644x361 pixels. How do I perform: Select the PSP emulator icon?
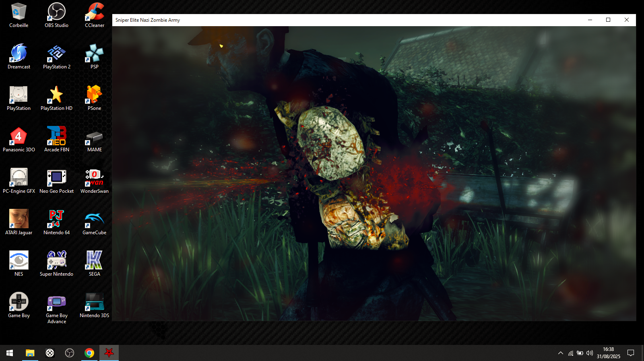coord(95,57)
